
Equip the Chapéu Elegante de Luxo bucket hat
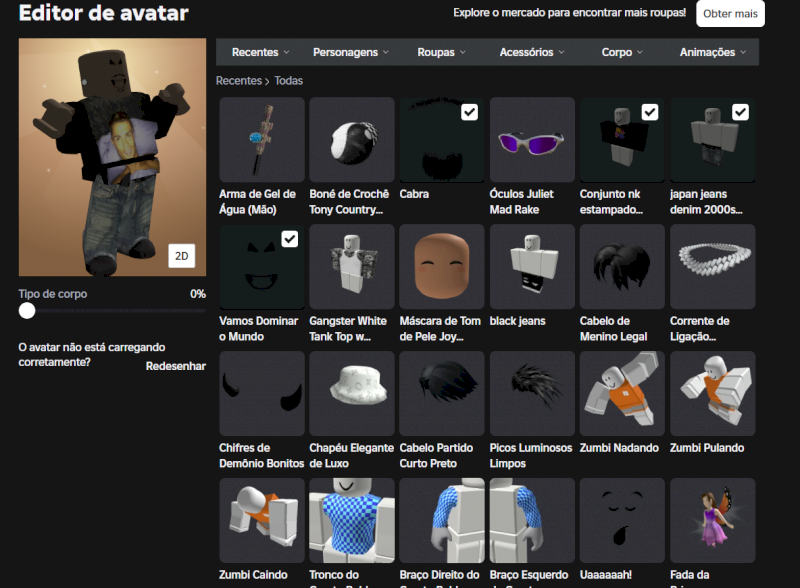click(x=352, y=394)
